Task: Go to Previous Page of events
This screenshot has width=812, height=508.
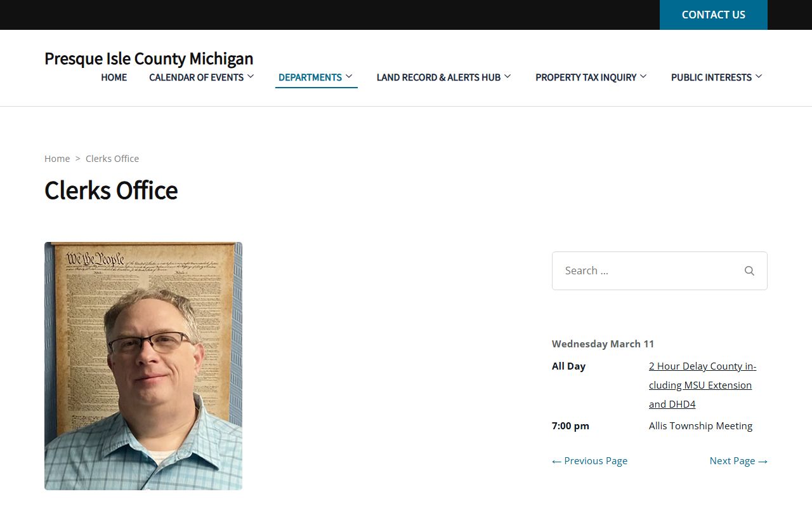Action: 589,461
